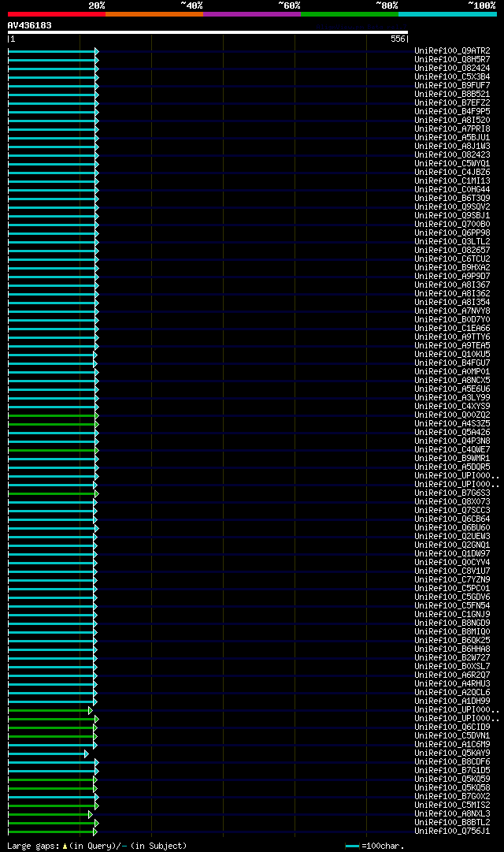This screenshot has width=504, height=852.
Task: Select label UniRef100_A3LY99
Action: [452, 398]
